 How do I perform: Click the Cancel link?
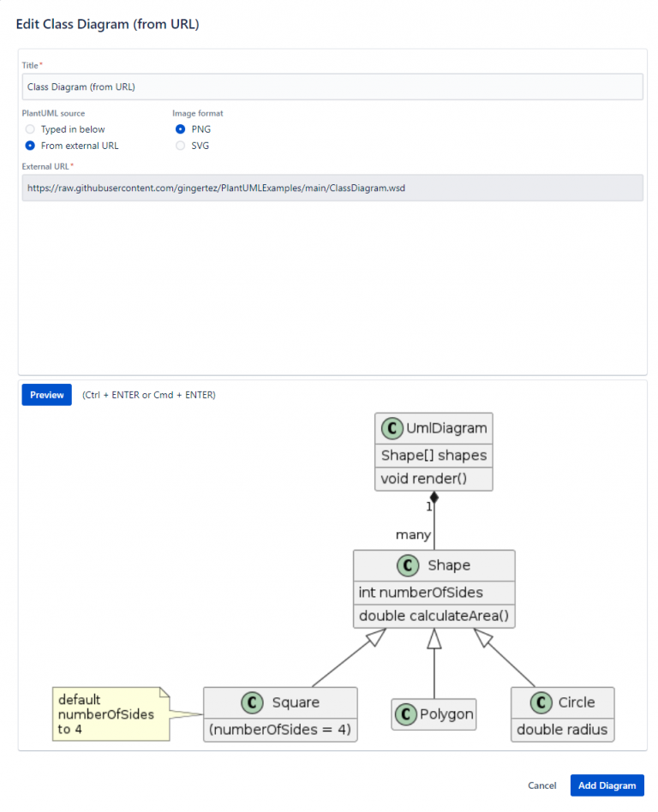point(541,785)
